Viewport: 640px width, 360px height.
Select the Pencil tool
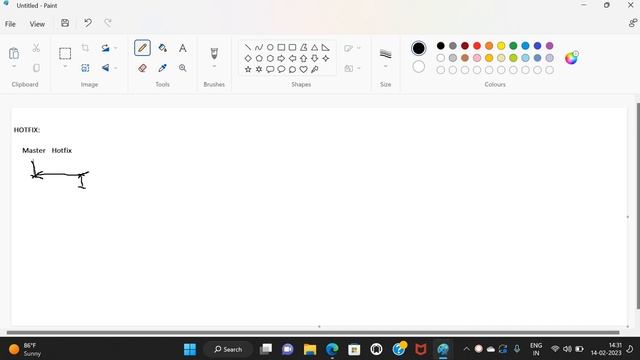pos(142,48)
